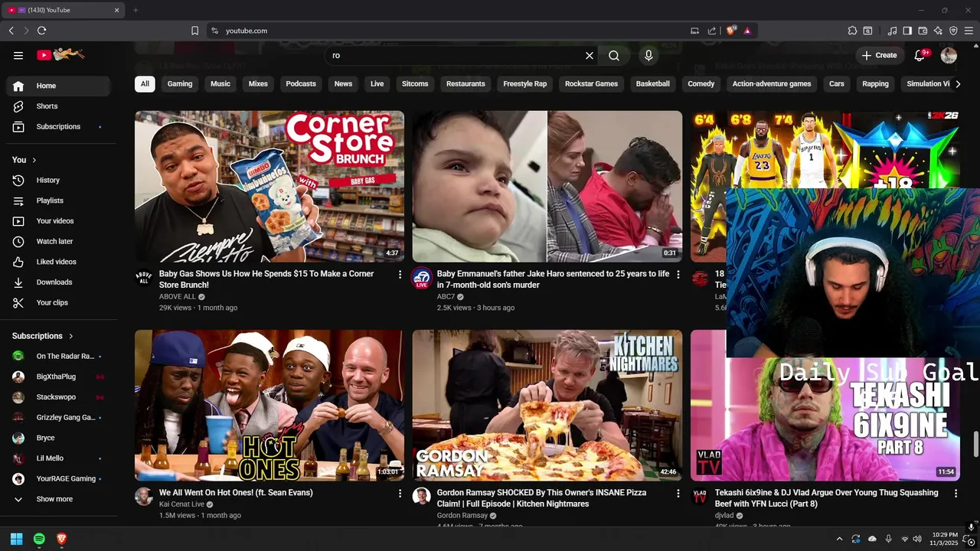This screenshot has height=551, width=980.
Task: Click the search magnifier button
Action: click(614, 55)
